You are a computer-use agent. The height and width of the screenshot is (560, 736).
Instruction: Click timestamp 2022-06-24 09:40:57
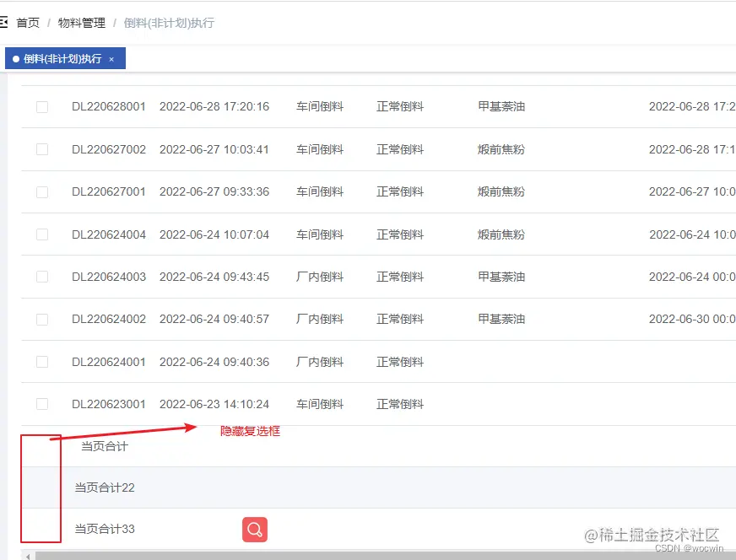click(x=214, y=319)
